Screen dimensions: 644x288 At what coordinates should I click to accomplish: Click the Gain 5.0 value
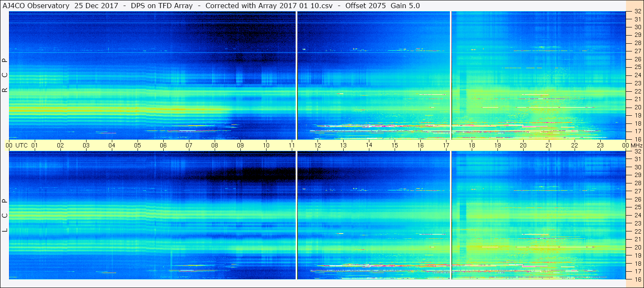(405, 6)
